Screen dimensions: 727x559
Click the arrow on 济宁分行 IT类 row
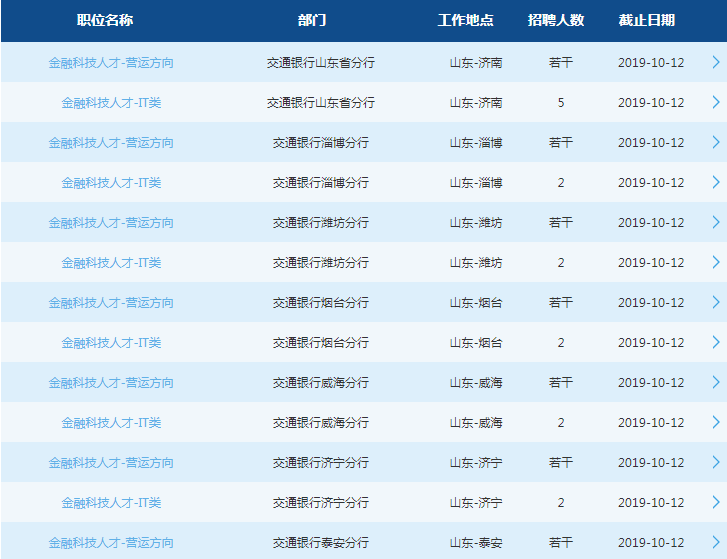coord(715,502)
